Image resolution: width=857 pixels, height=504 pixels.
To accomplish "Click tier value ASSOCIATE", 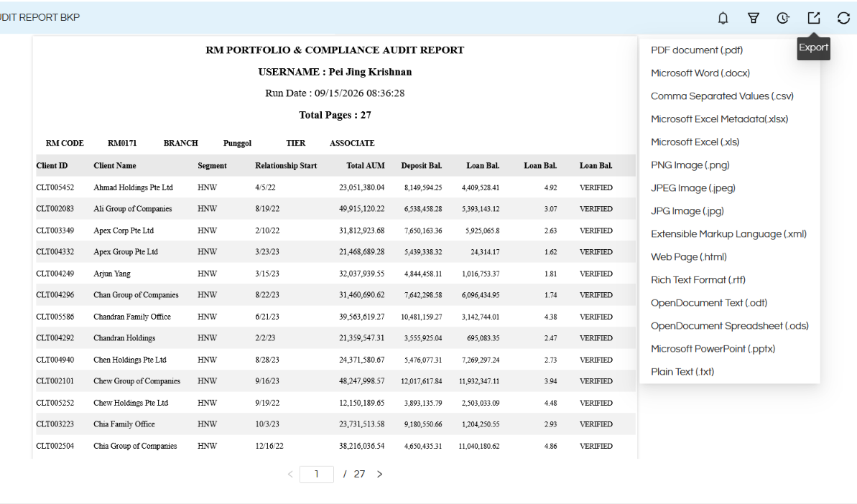I will point(352,143).
